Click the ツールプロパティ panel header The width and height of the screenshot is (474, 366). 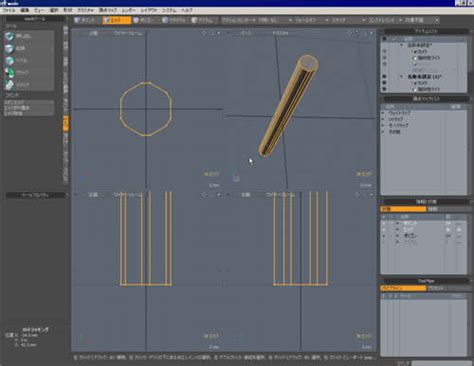tap(35, 195)
